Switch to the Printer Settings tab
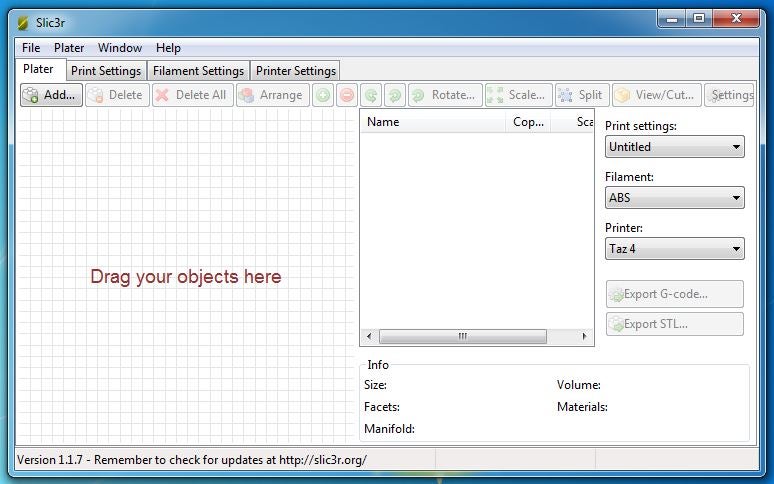 pyautogui.click(x=296, y=71)
